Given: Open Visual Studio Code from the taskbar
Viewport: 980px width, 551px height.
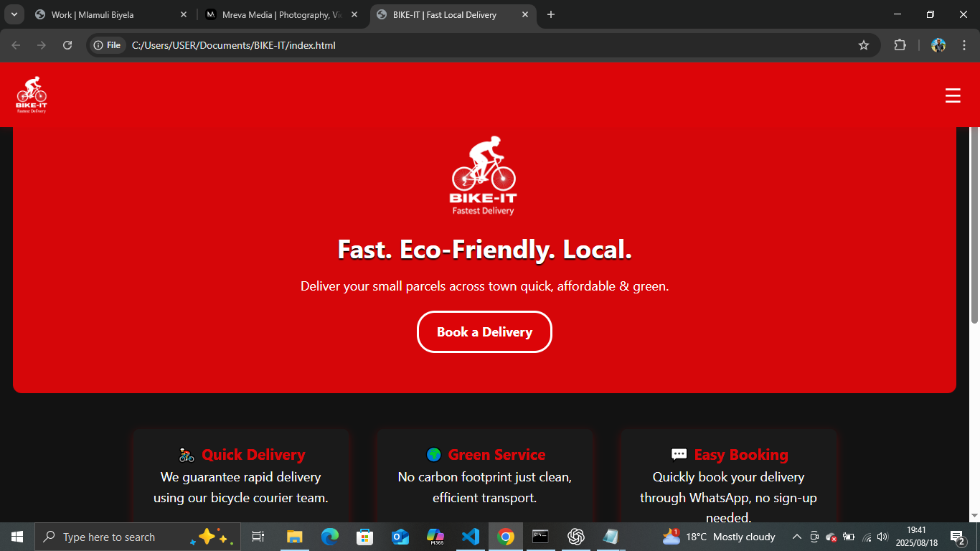Looking at the screenshot, I should click(471, 537).
